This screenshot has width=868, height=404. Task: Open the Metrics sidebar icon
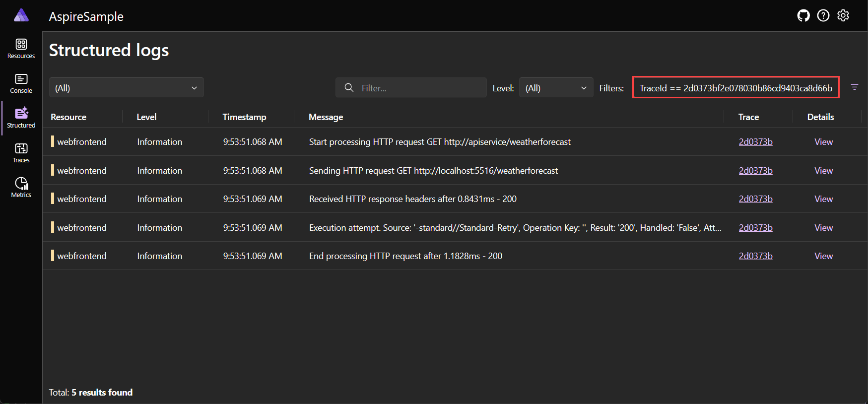tap(21, 187)
